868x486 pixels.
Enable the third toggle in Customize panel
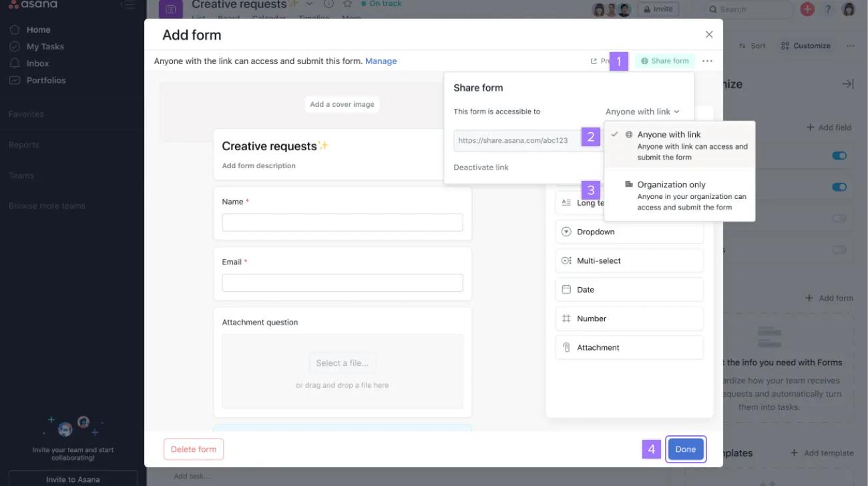839,218
